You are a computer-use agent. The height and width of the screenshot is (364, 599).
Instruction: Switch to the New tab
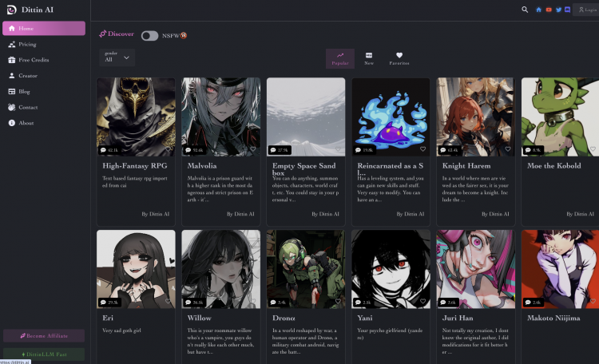tap(369, 58)
